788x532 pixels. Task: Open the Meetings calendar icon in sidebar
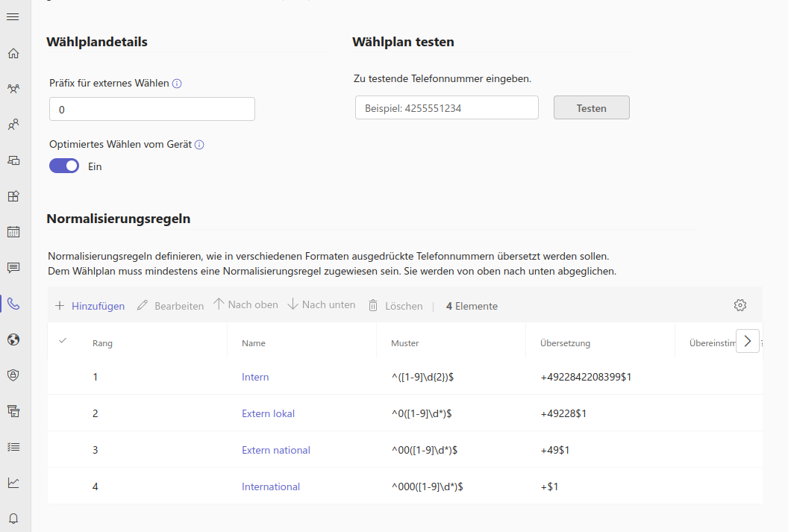coord(13,232)
